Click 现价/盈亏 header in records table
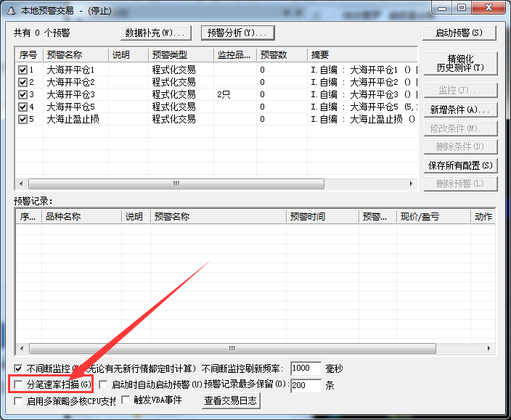 coord(434,216)
